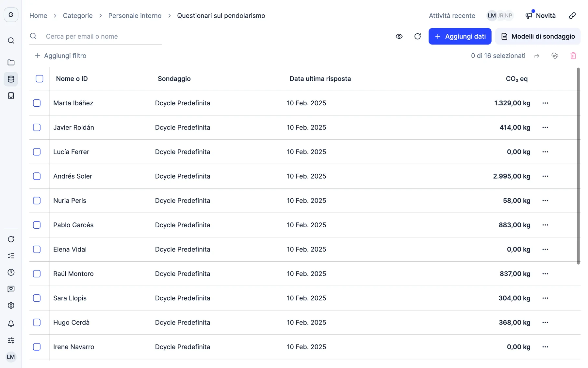Check the Javier Roldán row checkbox
This screenshot has height=368, width=588.
point(37,128)
